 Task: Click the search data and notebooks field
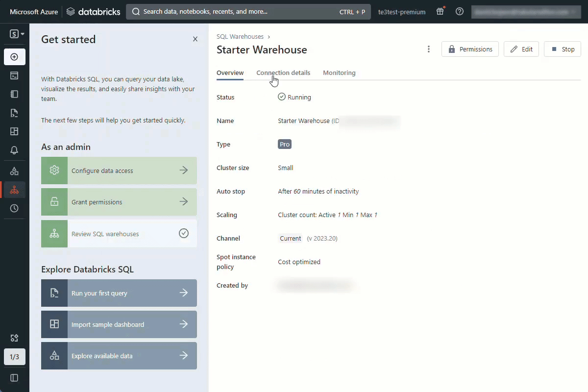coord(248,12)
